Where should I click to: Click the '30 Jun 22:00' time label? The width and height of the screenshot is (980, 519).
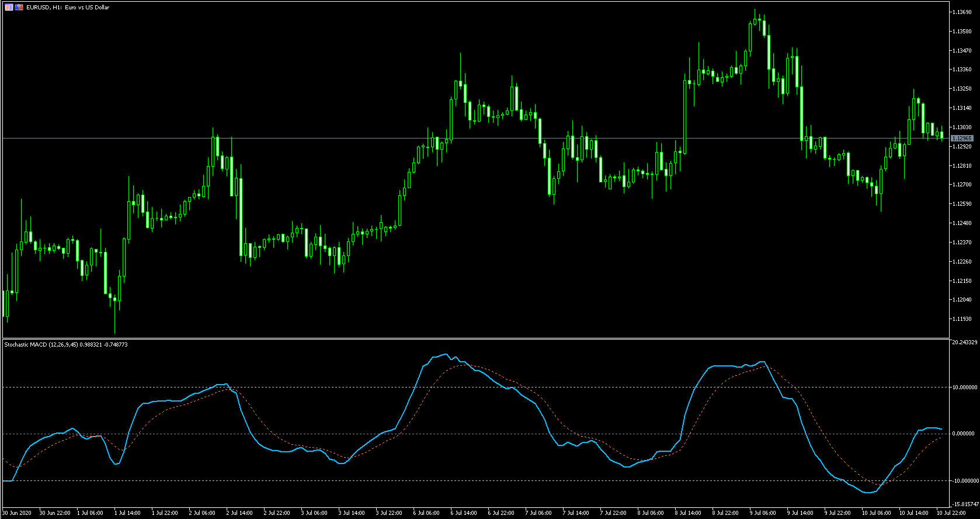55,513
